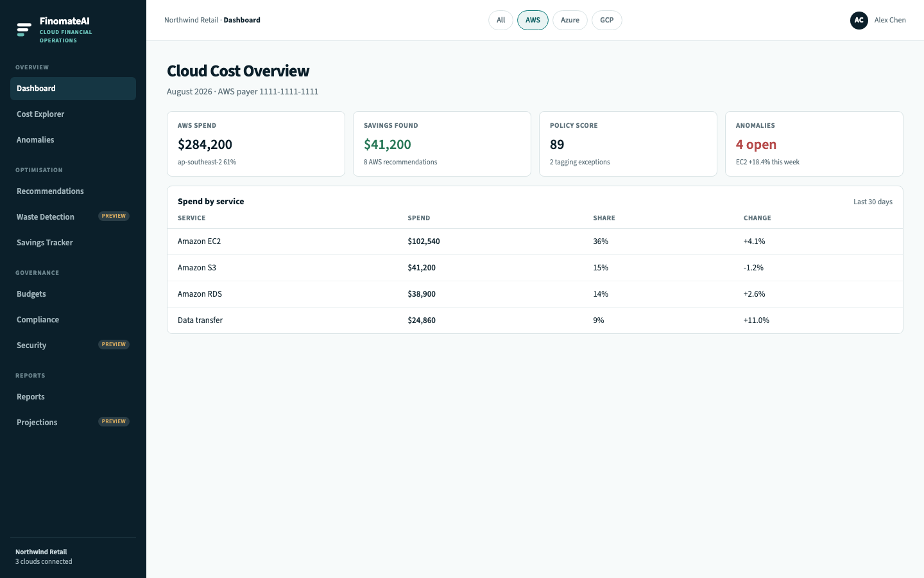Click EC2 +18.4% this week text

(x=767, y=162)
